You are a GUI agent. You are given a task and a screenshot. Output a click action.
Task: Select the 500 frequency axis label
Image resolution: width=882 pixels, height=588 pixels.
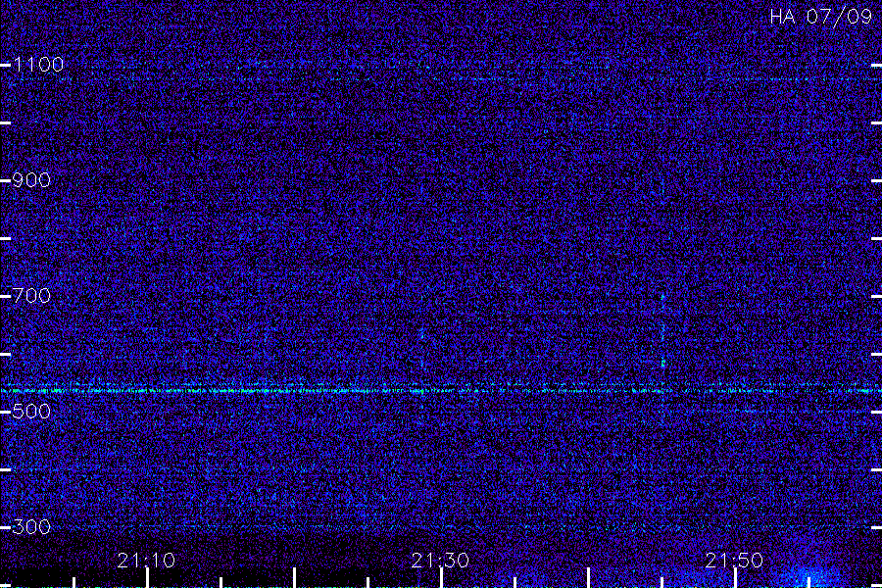pyautogui.click(x=31, y=412)
